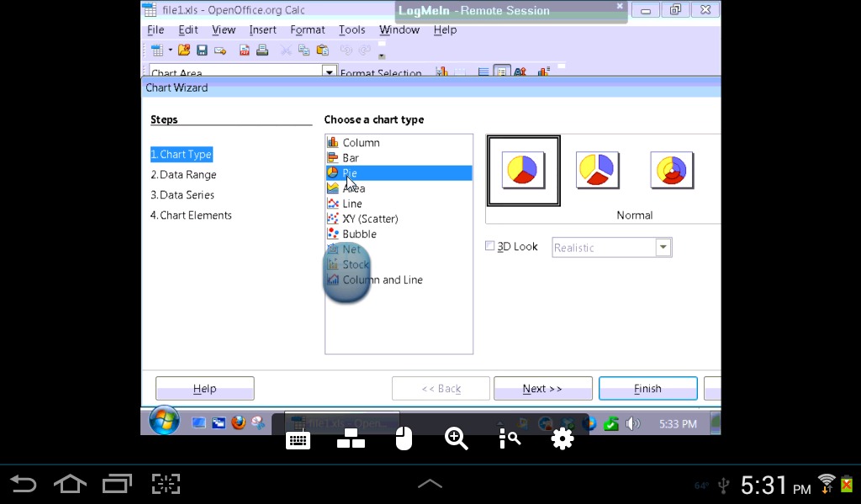This screenshot has width=861, height=504.
Task: Go to step 3. Data Series
Action: tap(182, 195)
